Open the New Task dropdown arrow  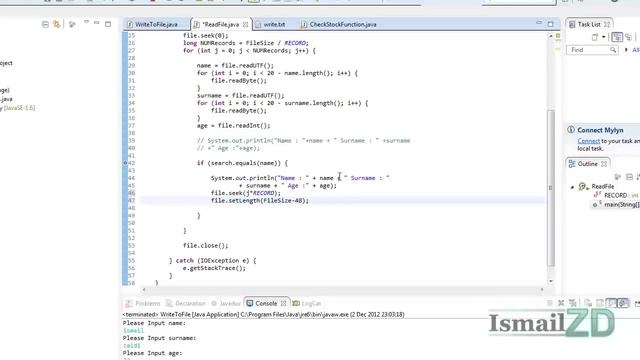(604, 37)
